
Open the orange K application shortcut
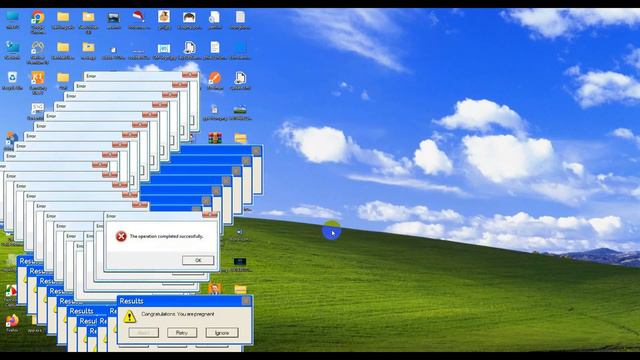click(x=38, y=78)
